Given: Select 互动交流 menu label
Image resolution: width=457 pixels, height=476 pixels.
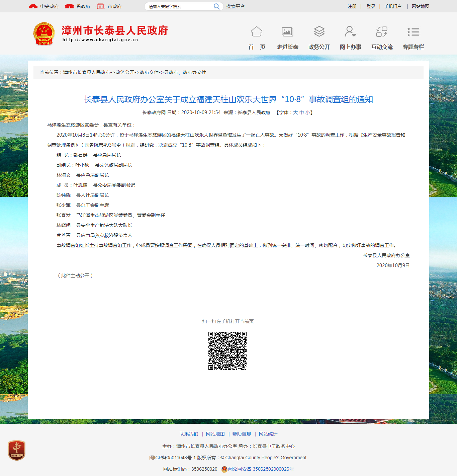Looking at the screenshot, I should [x=382, y=47].
